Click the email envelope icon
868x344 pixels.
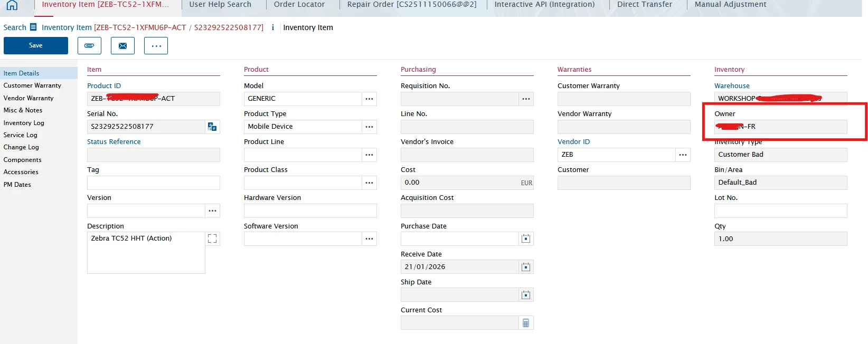pos(122,46)
